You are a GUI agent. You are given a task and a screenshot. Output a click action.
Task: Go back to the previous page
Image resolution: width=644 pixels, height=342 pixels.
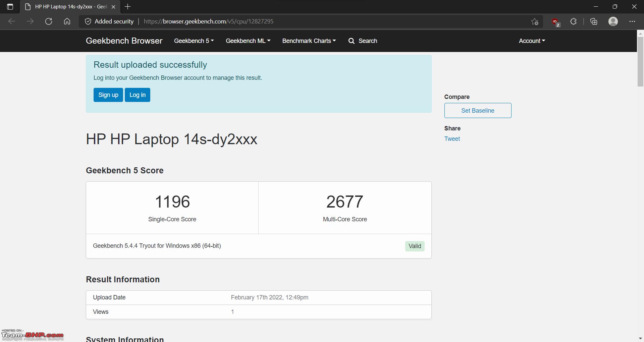point(12,21)
